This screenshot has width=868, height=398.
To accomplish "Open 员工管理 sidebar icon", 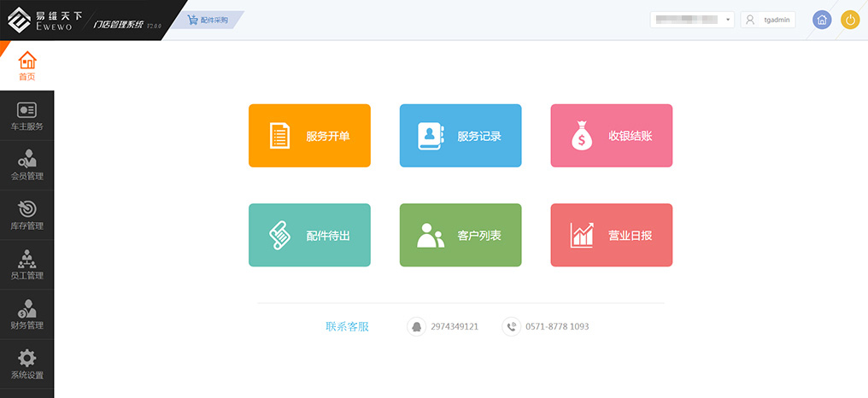I will pyautogui.click(x=26, y=259).
